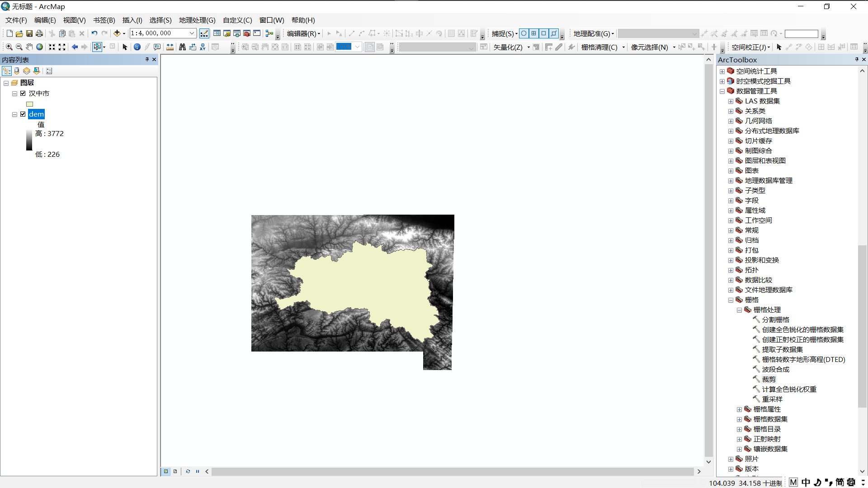Expand the 栅格属性 toolset
Image resolution: width=868 pixels, height=488 pixels.
[x=739, y=409]
